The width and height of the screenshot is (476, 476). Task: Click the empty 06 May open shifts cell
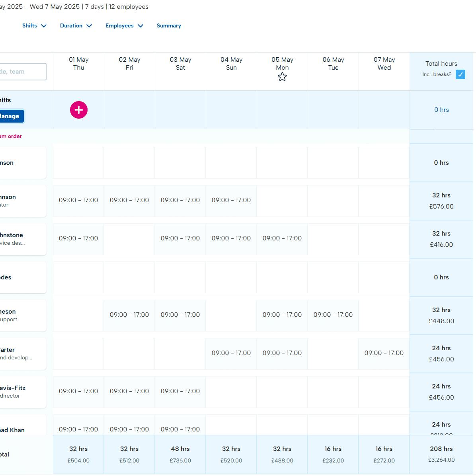point(333,110)
